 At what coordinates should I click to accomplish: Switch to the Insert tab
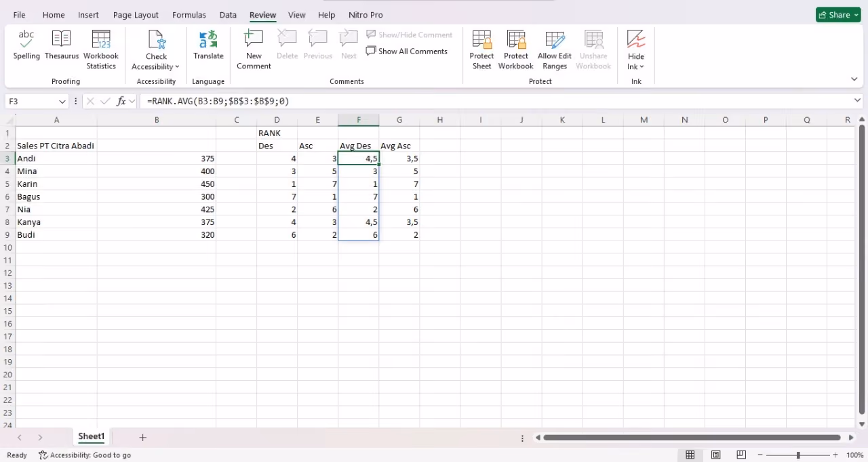[x=88, y=15]
